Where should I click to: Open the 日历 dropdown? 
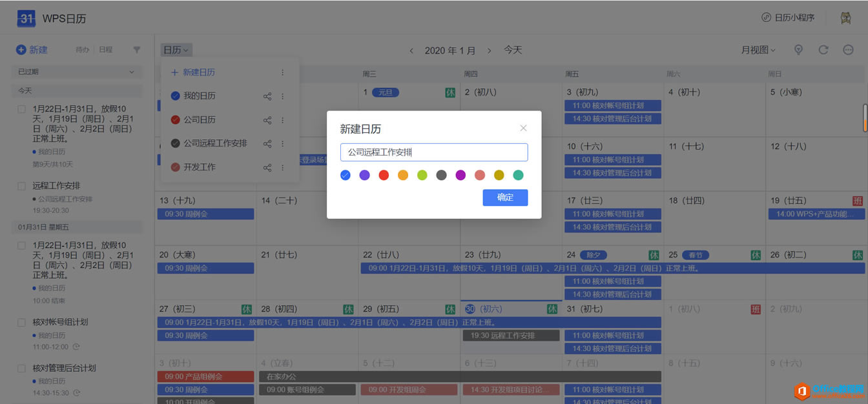[176, 50]
